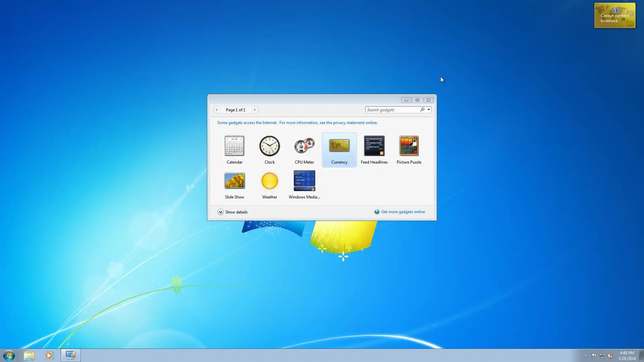Select the Calendar gadget icon
Image resolution: width=644 pixels, height=362 pixels.
click(x=234, y=146)
